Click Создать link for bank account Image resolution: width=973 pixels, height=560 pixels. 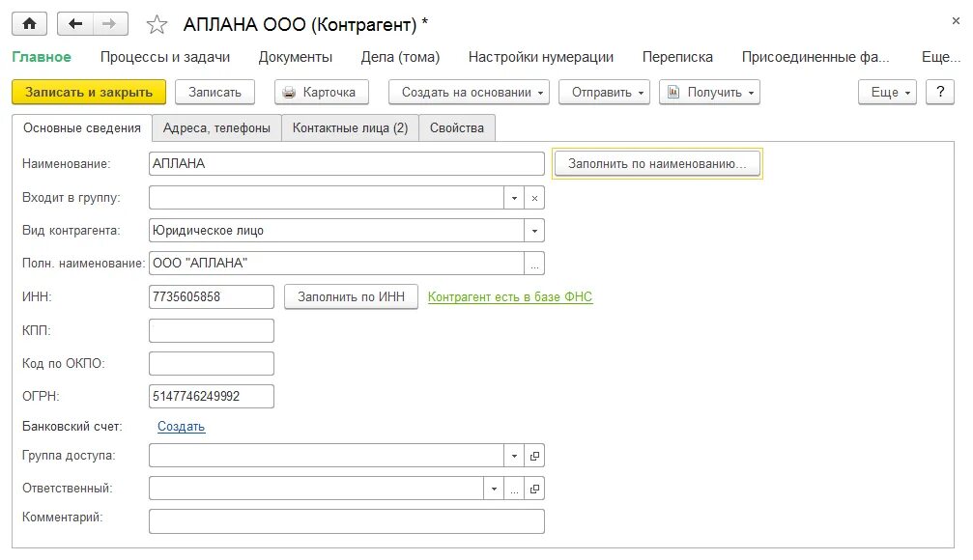(x=182, y=426)
